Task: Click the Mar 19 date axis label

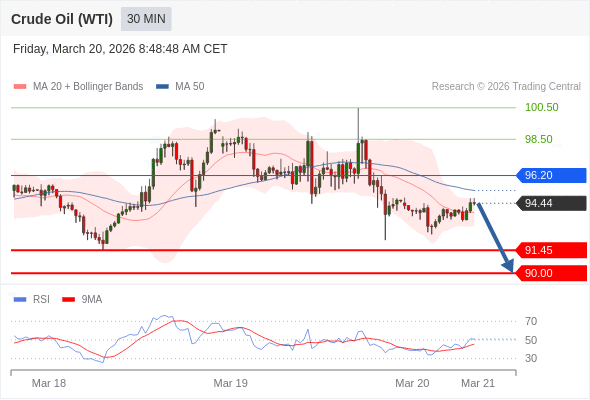Action: (x=231, y=383)
